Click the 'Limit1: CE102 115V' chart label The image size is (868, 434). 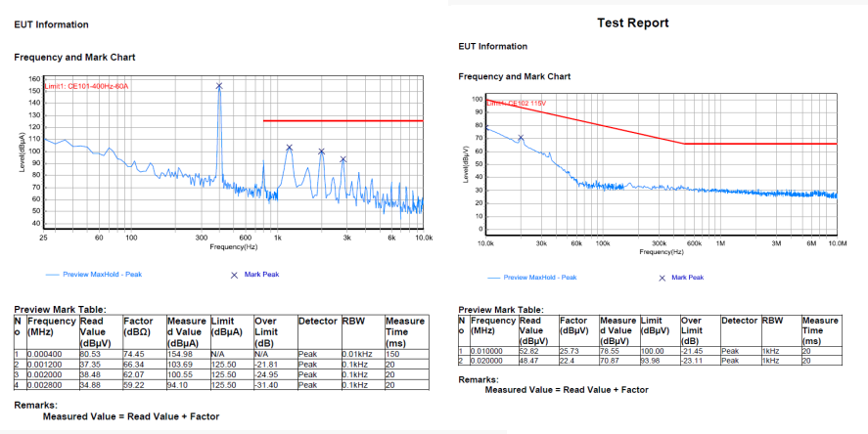click(x=521, y=102)
